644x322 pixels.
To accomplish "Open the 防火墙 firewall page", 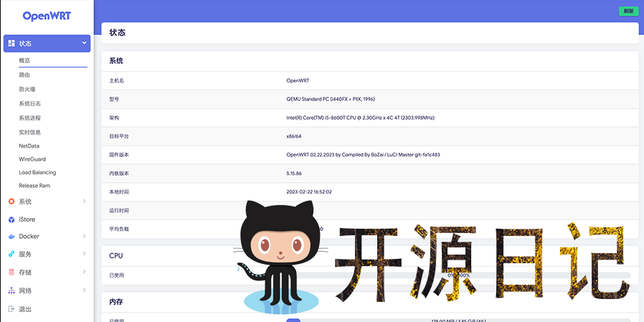I will click(x=27, y=89).
